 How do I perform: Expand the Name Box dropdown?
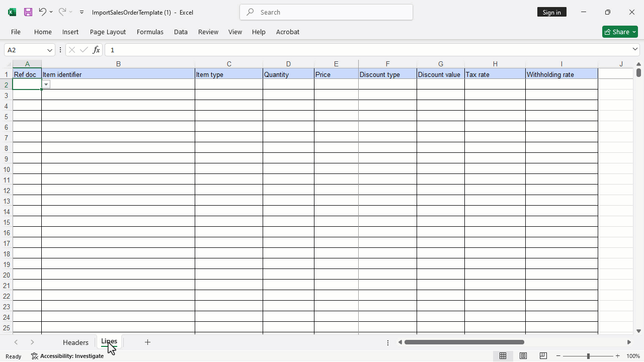click(50, 50)
